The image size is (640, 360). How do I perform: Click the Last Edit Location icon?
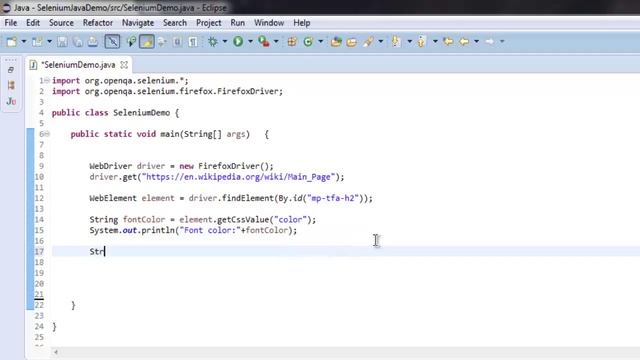coord(448,41)
